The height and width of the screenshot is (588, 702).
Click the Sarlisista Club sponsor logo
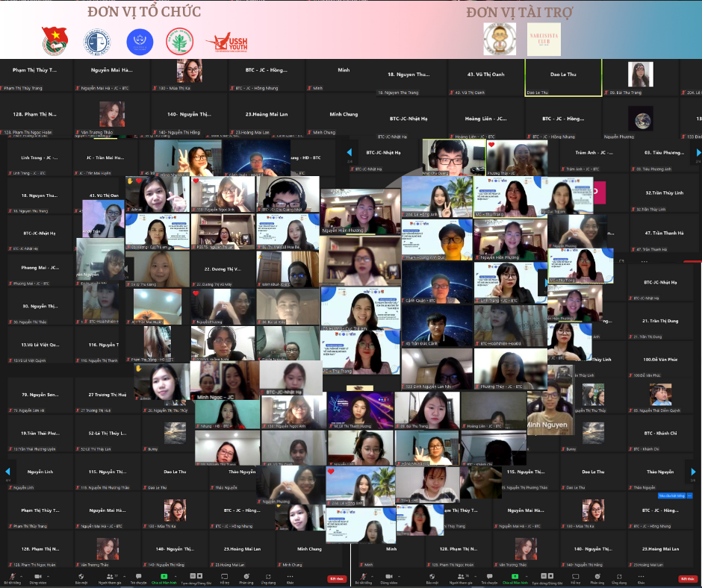pyautogui.click(x=544, y=40)
